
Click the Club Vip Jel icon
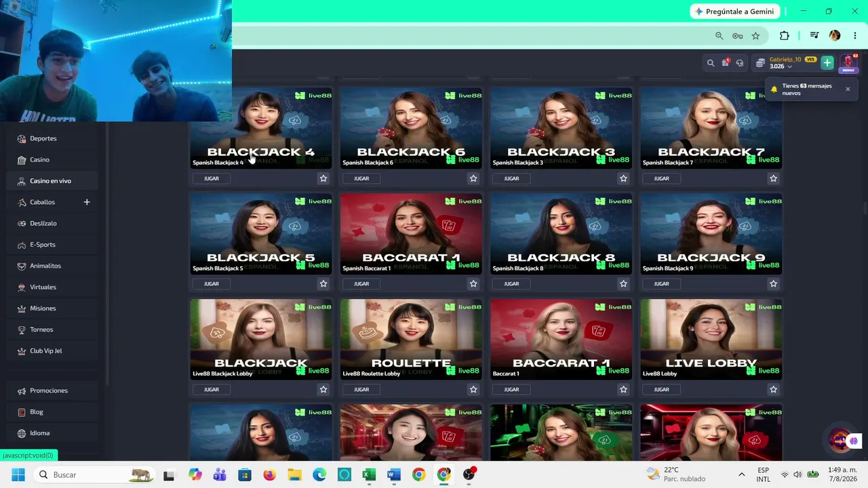tap(22, 351)
